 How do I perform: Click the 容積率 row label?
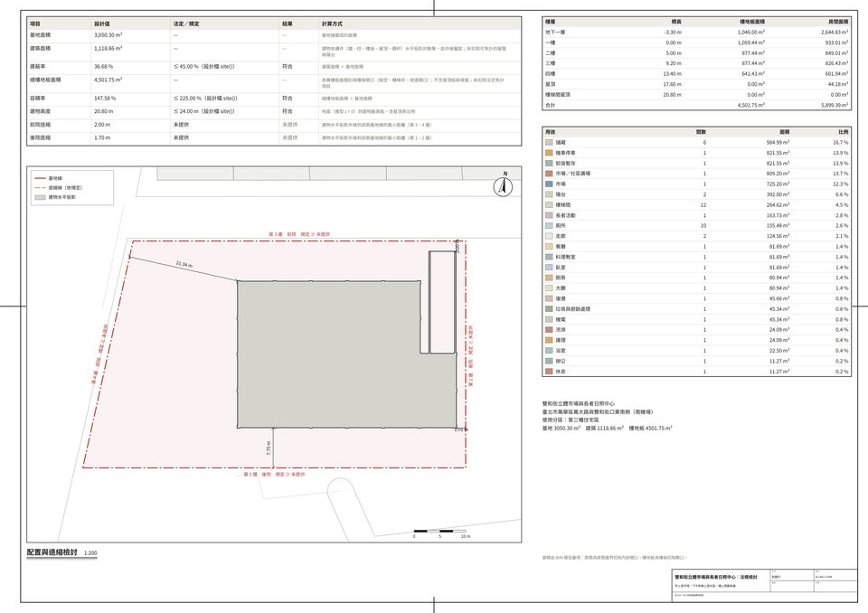(38, 98)
